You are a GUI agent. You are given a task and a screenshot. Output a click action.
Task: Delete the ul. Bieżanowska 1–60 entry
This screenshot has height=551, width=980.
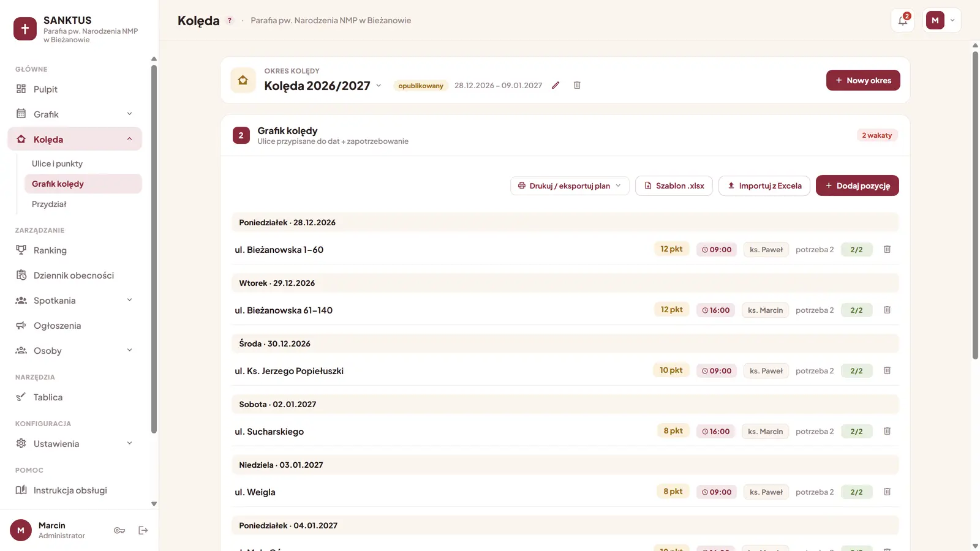click(887, 249)
